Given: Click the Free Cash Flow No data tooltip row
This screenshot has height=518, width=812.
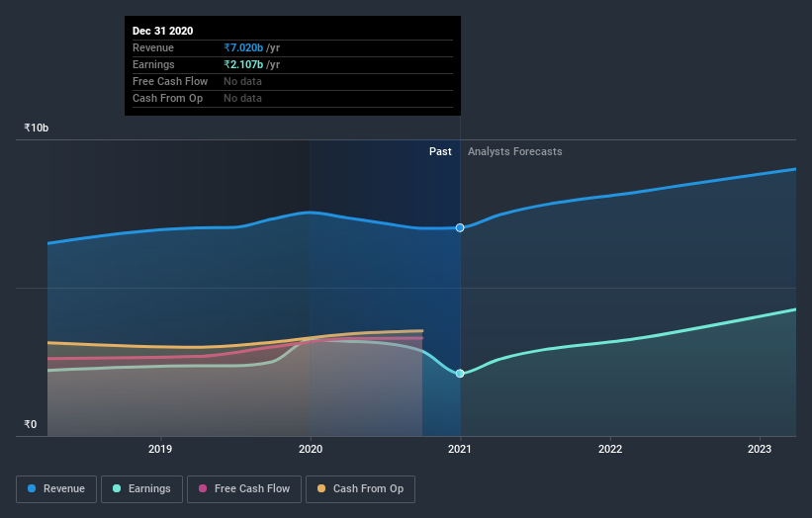Looking at the screenshot, I should (293, 81).
